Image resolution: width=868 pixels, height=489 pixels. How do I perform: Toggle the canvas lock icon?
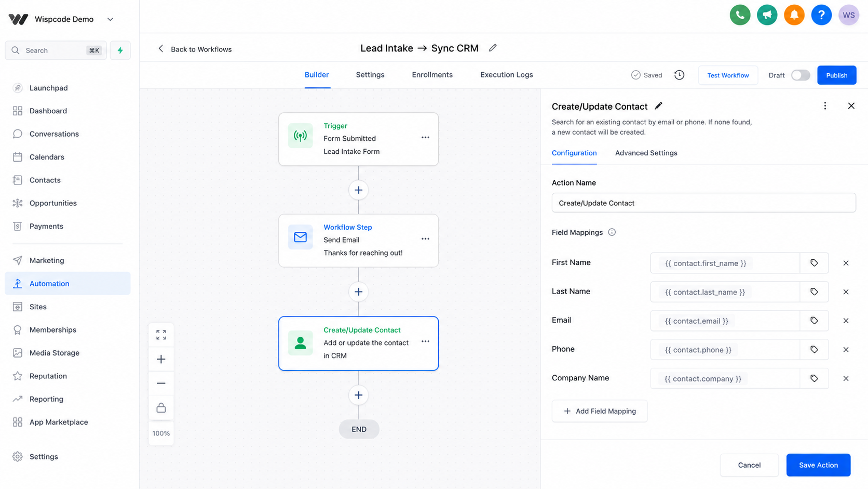click(x=161, y=407)
